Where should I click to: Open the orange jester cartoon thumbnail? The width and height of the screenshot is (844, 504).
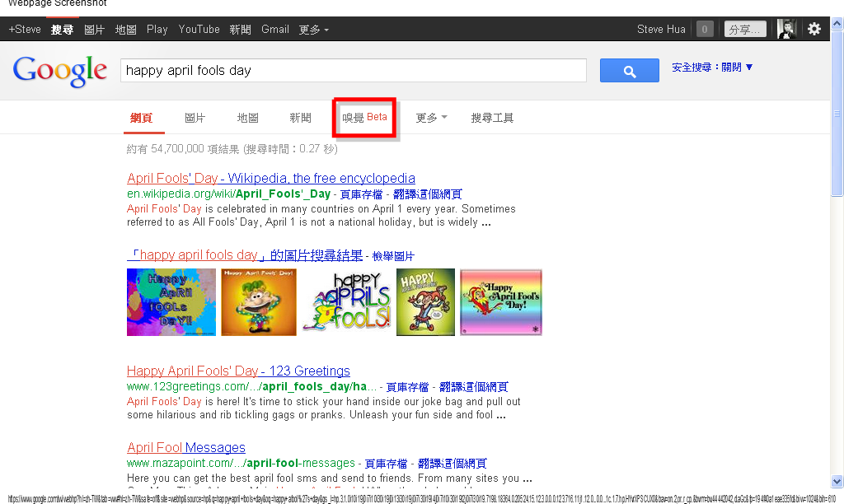259,302
